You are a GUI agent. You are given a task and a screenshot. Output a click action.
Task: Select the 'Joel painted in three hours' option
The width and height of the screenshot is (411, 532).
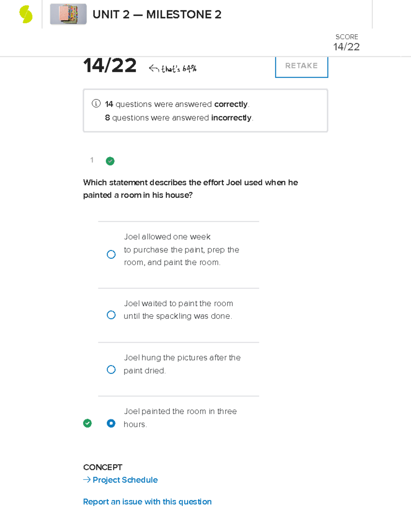[x=111, y=424]
